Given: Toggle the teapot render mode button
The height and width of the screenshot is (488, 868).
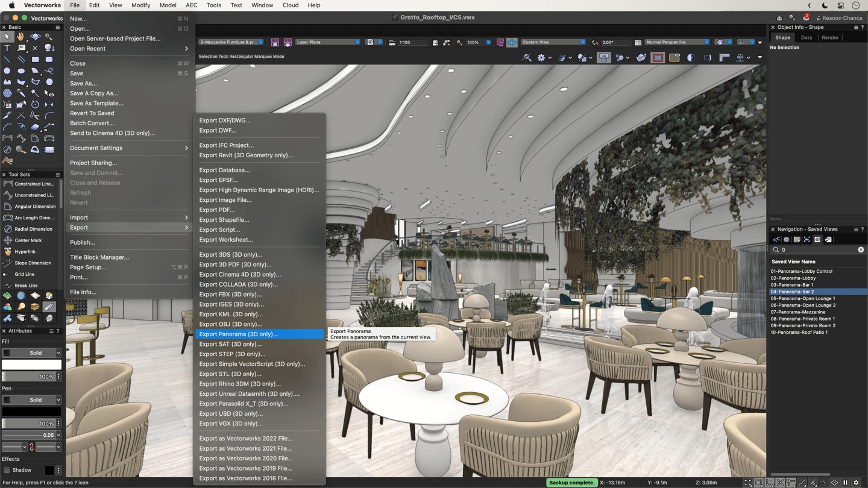Looking at the screenshot, I should pyautogui.click(x=641, y=58).
